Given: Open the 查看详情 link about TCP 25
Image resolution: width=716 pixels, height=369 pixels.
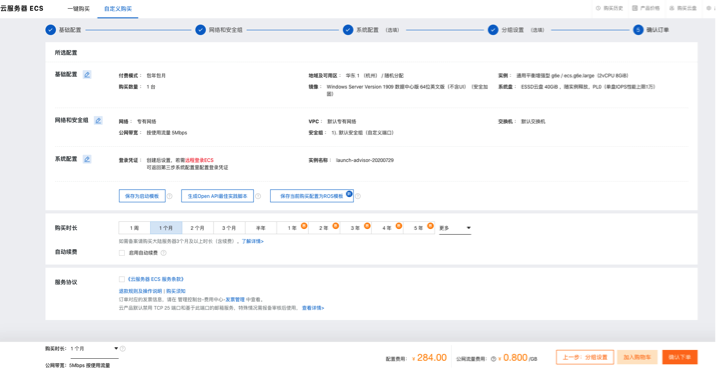Looking at the screenshot, I should (x=313, y=308).
